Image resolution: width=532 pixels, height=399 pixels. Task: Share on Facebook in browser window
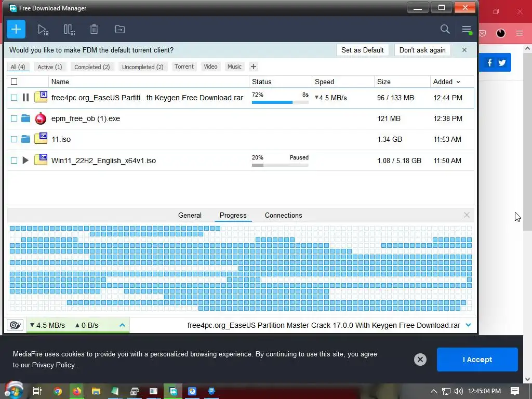(489, 63)
